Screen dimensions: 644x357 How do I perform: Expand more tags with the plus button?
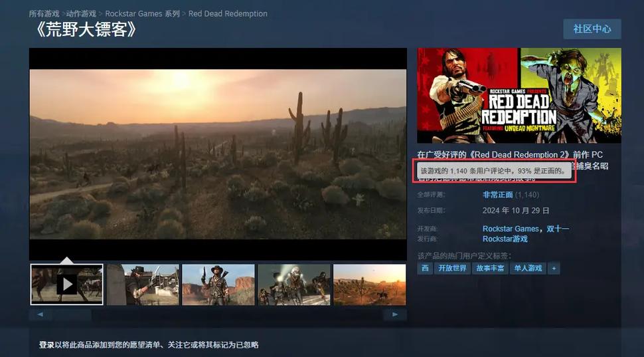[x=554, y=268]
